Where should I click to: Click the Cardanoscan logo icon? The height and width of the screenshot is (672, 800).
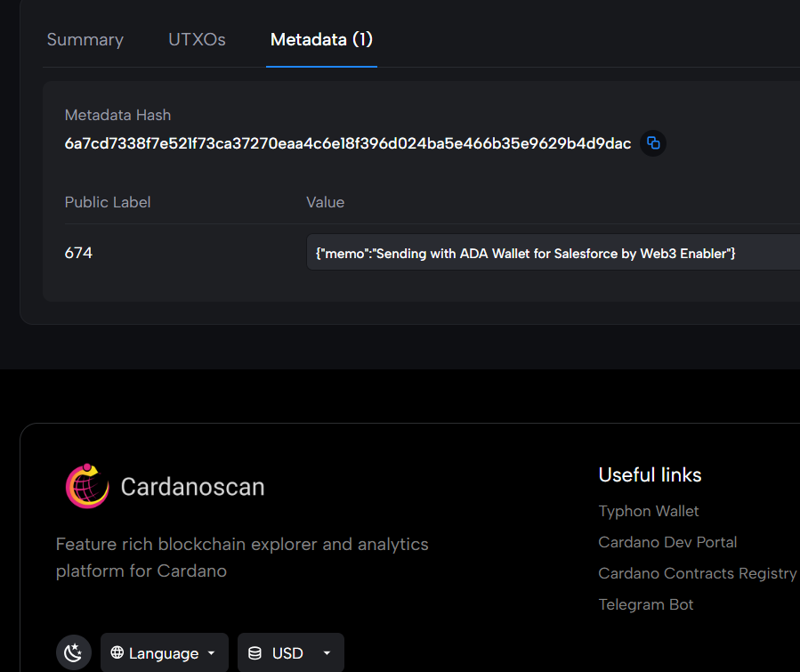(x=87, y=486)
